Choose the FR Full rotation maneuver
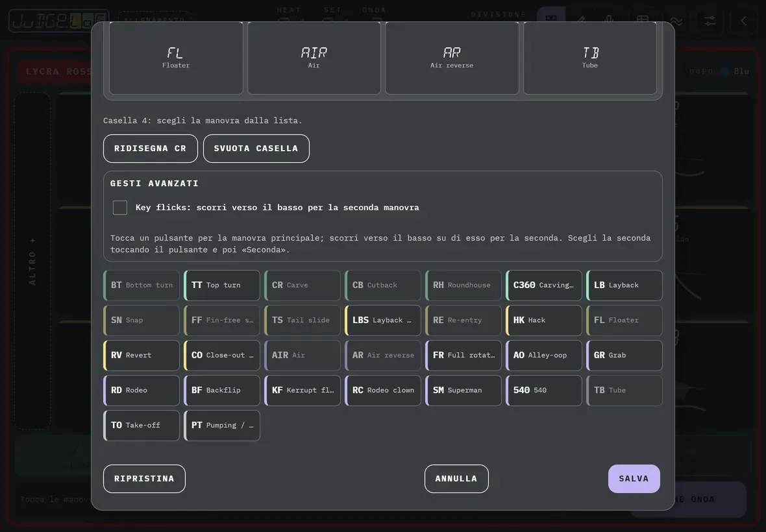 [463, 356]
